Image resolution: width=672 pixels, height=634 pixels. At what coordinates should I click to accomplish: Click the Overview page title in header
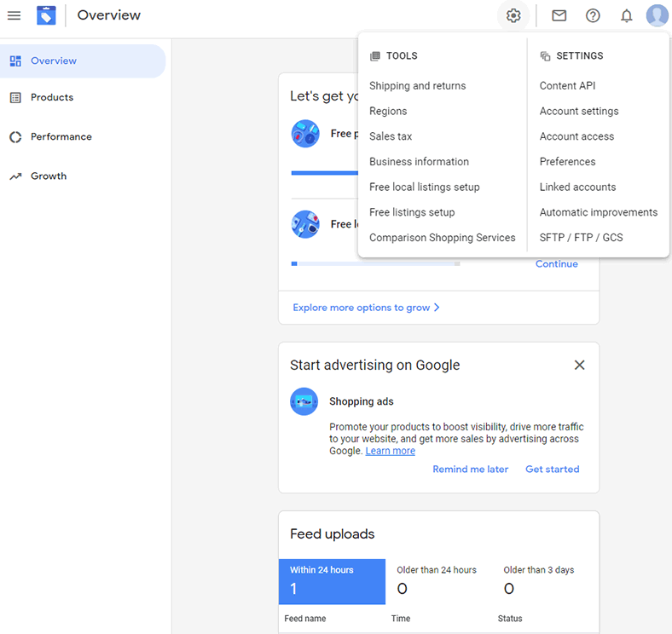(x=108, y=15)
